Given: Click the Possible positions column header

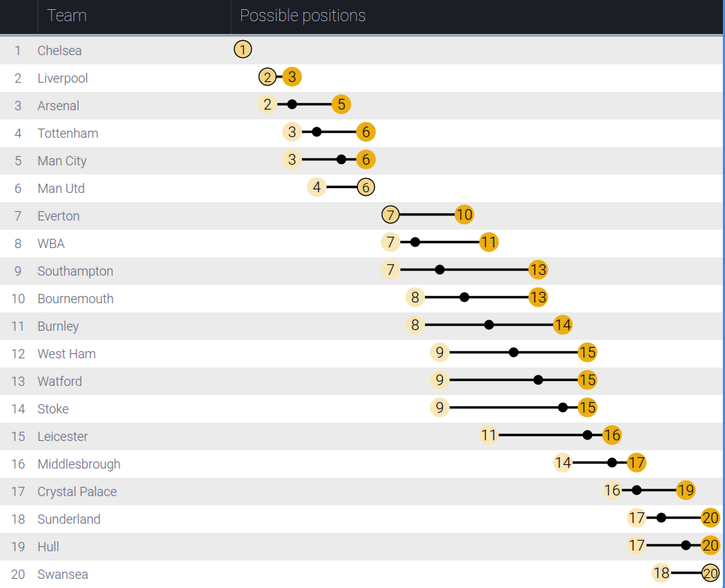Looking at the screenshot, I should tap(303, 16).
